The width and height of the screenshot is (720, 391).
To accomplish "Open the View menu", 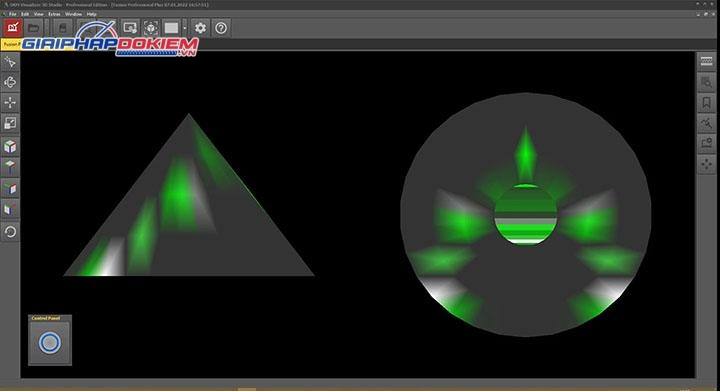I will [39, 14].
